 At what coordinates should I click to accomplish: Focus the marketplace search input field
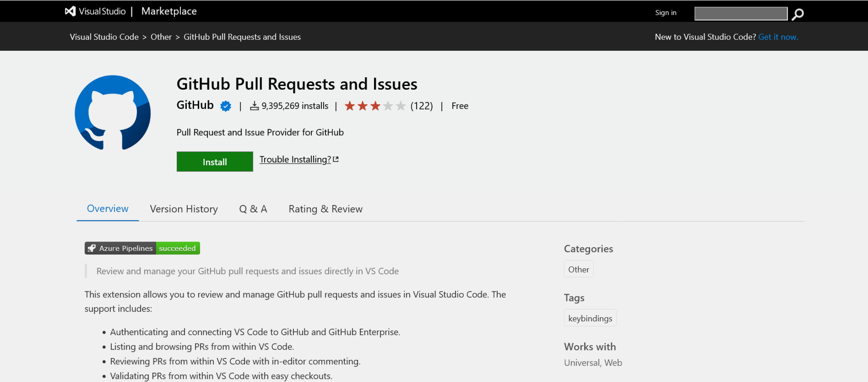pos(741,14)
